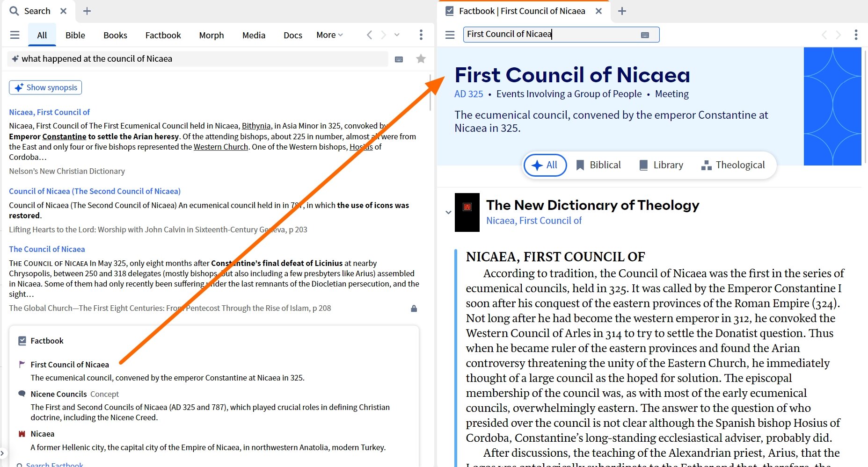Open 'The Council of Nicaea' search result
Screen dimensions: 868x467
pos(47,249)
